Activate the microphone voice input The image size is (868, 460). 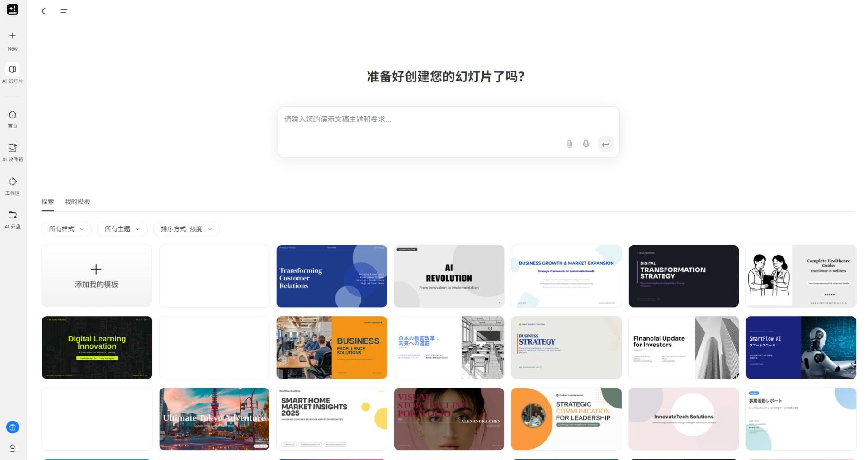click(x=585, y=144)
